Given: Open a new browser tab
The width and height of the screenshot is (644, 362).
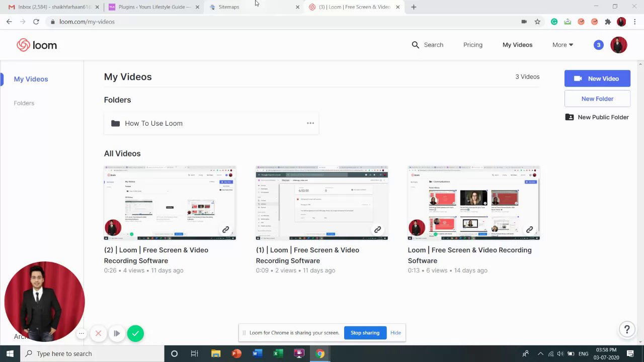Looking at the screenshot, I should (414, 7).
